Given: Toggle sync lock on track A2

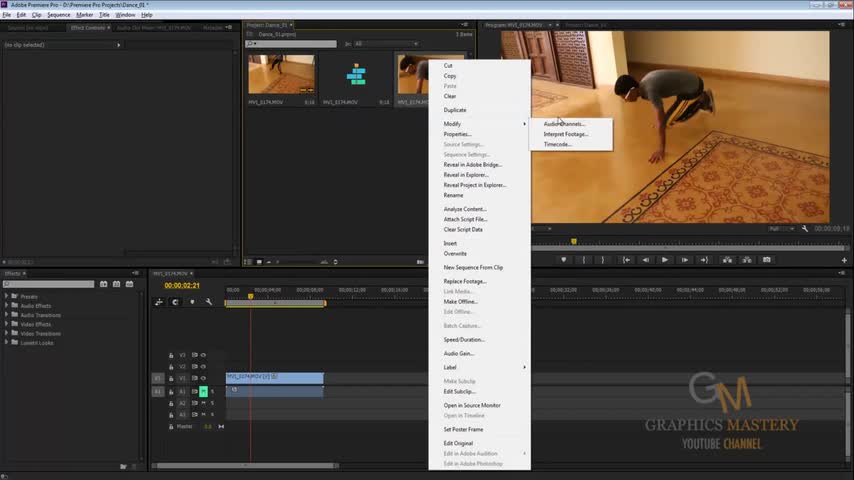Looking at the screenshot, I should pos(194,403).
